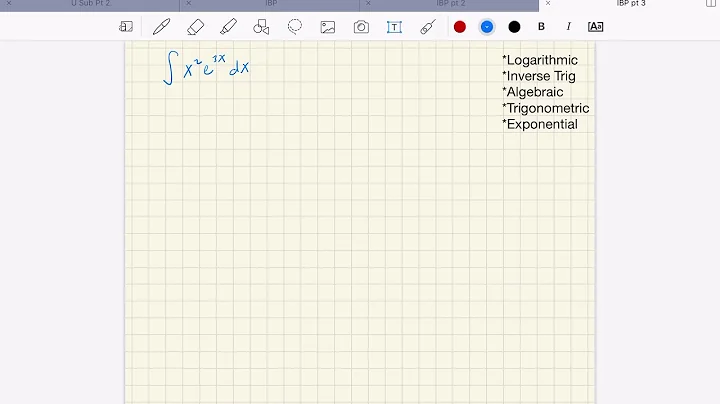Click the *Algebraic text line

532,92
